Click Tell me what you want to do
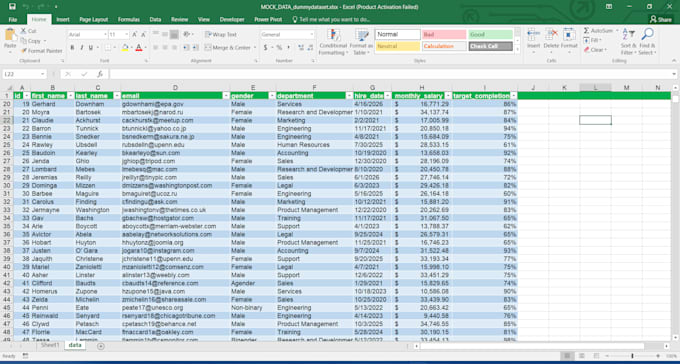Screen dimensions: 680x364 tap(332, 20)
